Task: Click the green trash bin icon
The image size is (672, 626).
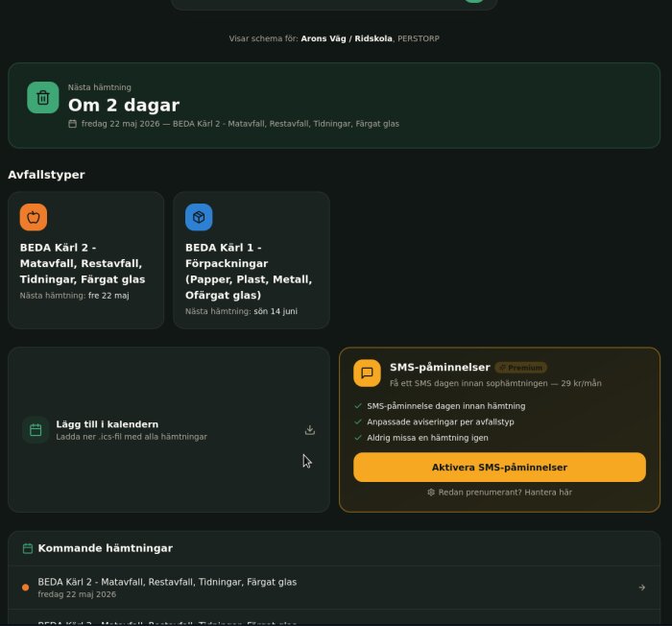Action: pyautogui.click(x=43, y=98)
